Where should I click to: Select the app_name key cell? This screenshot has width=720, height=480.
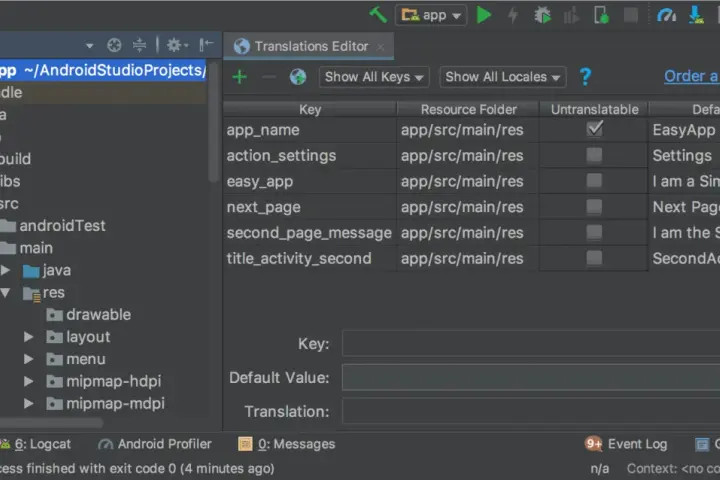click(x=310, y=130)
